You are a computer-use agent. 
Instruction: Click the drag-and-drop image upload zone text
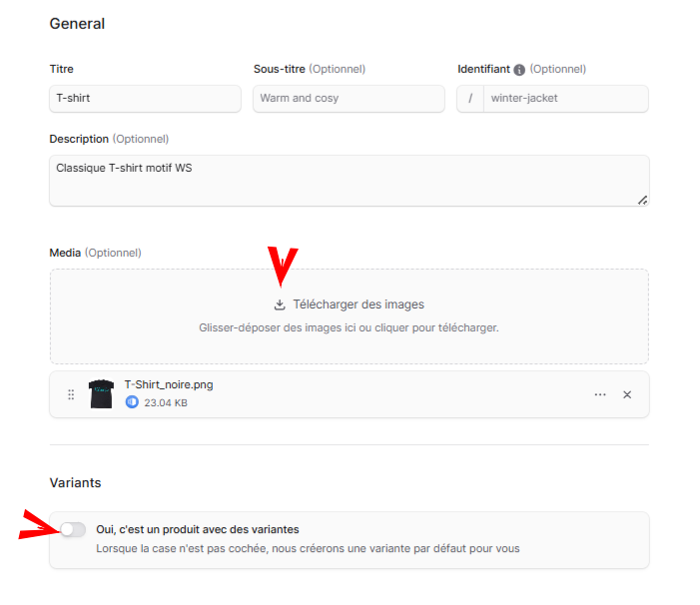(349, 327)
